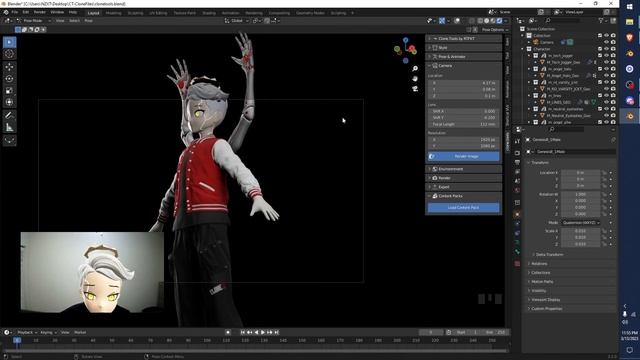The width and height of the screenshot is (640, 360).
Task: Expand the Style panel
Action: (464, 48)
